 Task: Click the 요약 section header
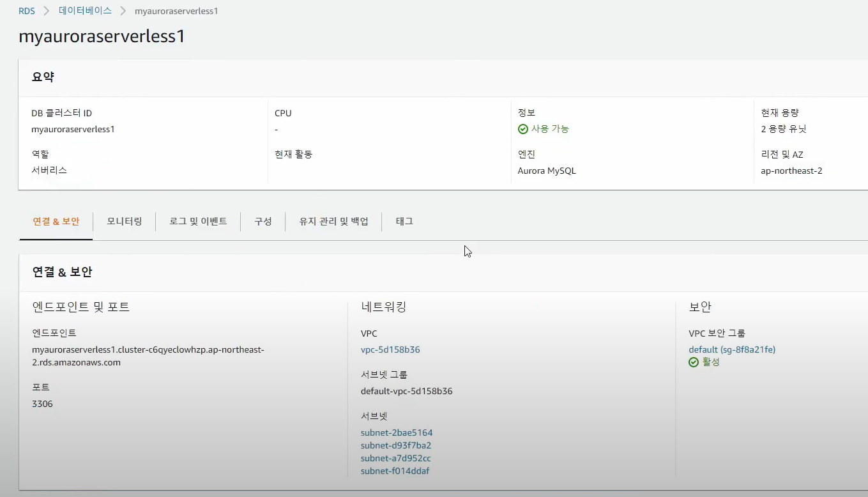coord(43,77)
